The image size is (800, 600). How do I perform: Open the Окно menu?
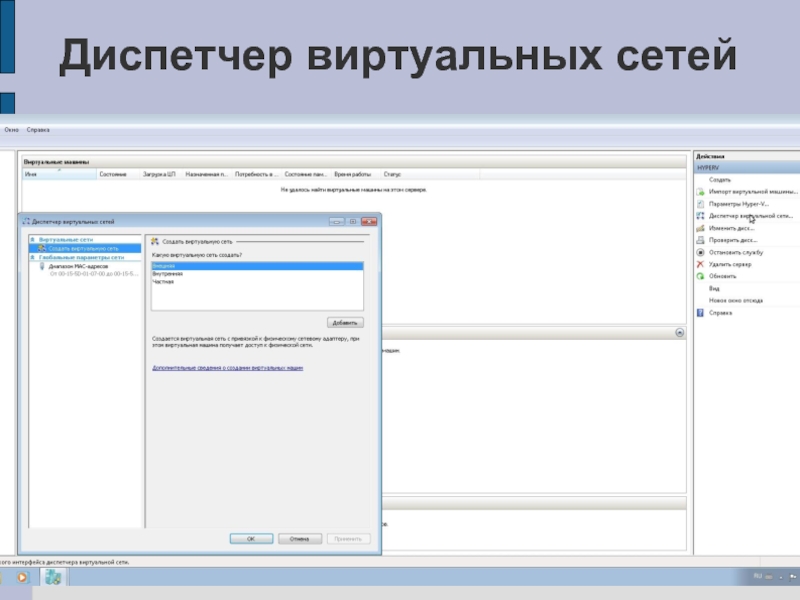point(11,130)
